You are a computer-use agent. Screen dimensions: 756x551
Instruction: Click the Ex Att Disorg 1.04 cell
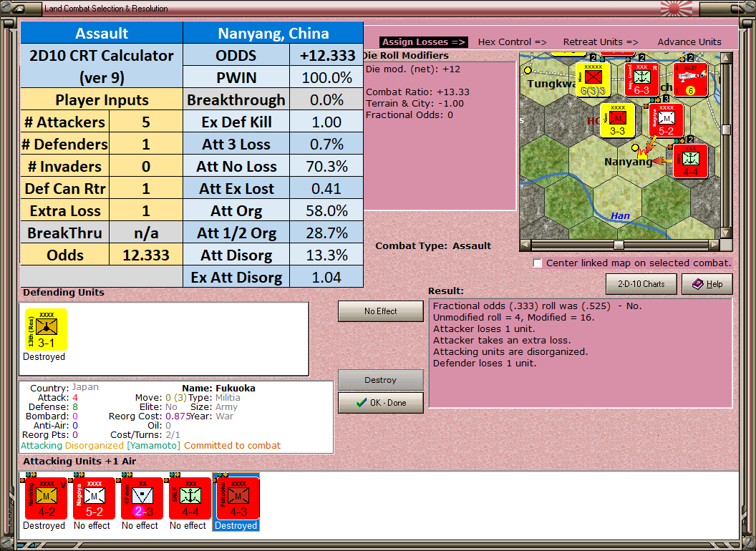326,277
